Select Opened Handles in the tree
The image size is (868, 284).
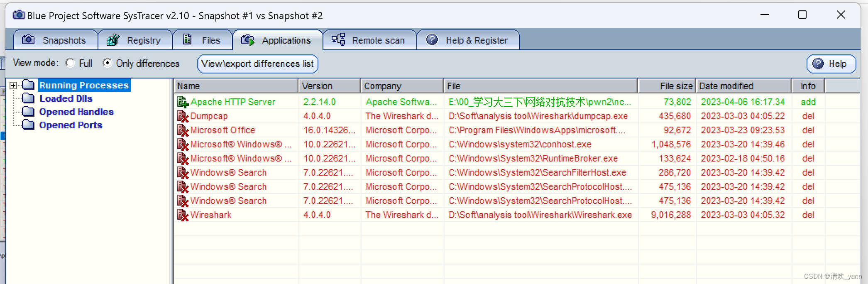tap(76, 112)
